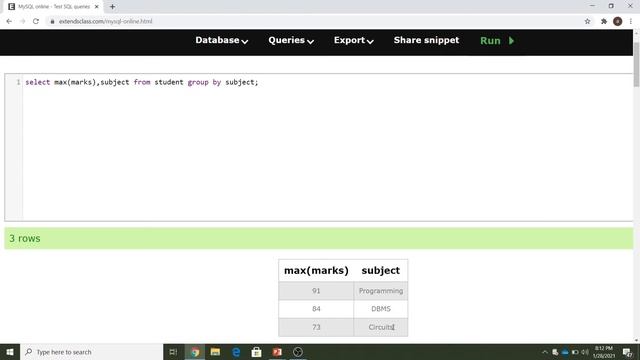The width and height of the screenshot is (640, 360).
Task: Open the notification center icon
Action: [627, 352]
